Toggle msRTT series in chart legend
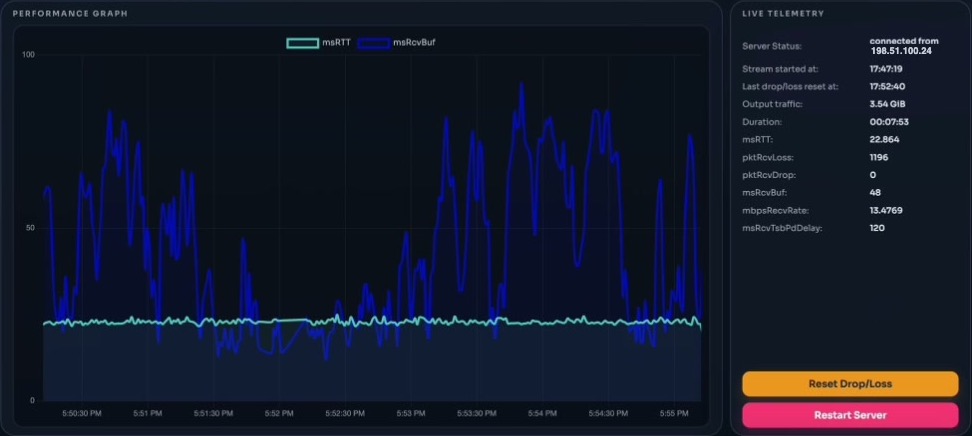Image resolution: width=972 pixels, height=436 pixels. [319, 43]
